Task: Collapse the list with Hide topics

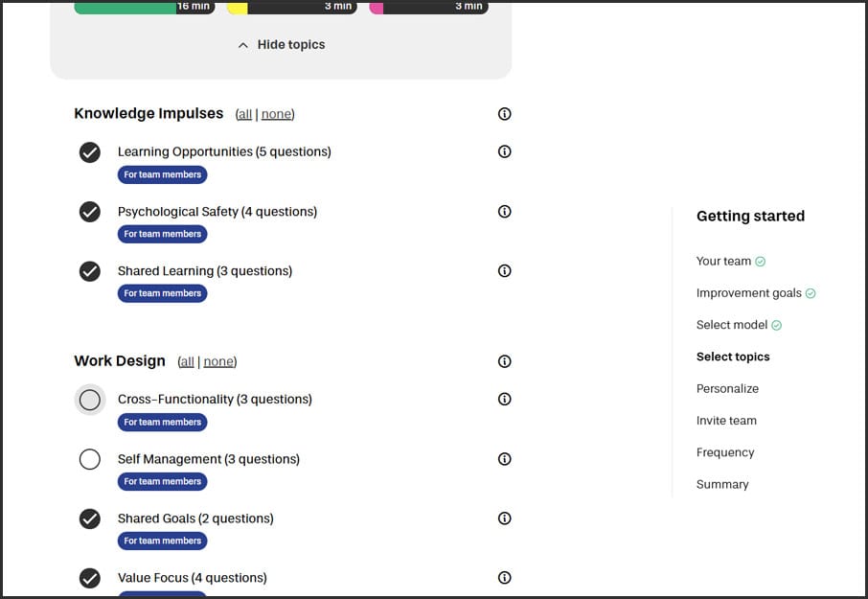Action: [281, 45]
